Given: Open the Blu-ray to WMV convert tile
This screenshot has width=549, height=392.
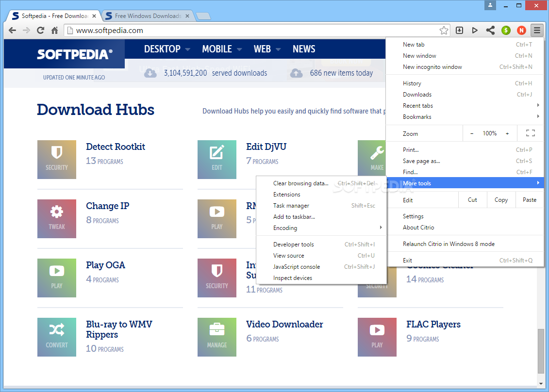Looking at the screenshot, I should pyautogui.click(x=57, y=337).
